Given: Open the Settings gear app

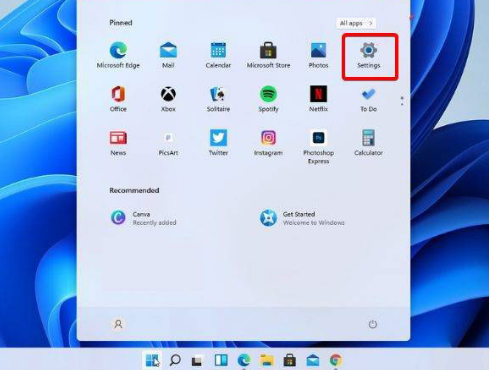Looking at the screenshot, I should coord(368,55).
